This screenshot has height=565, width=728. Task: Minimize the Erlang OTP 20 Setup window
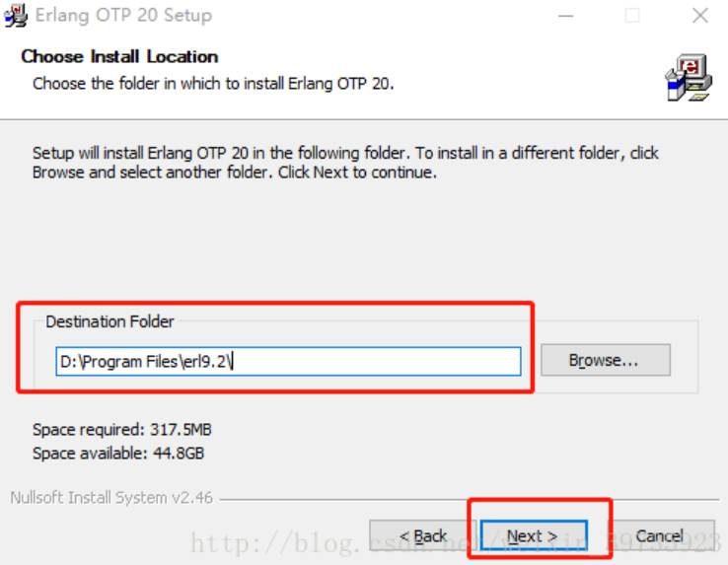pos(566,15)
